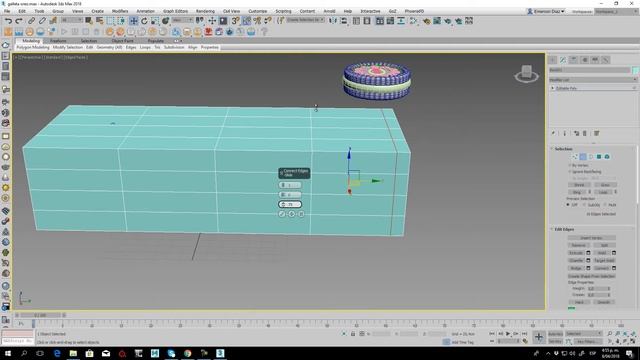Open the reference coordinate system View dropdown
The height and width of the screenshot is (360, 640).
[x=182, y=20]
